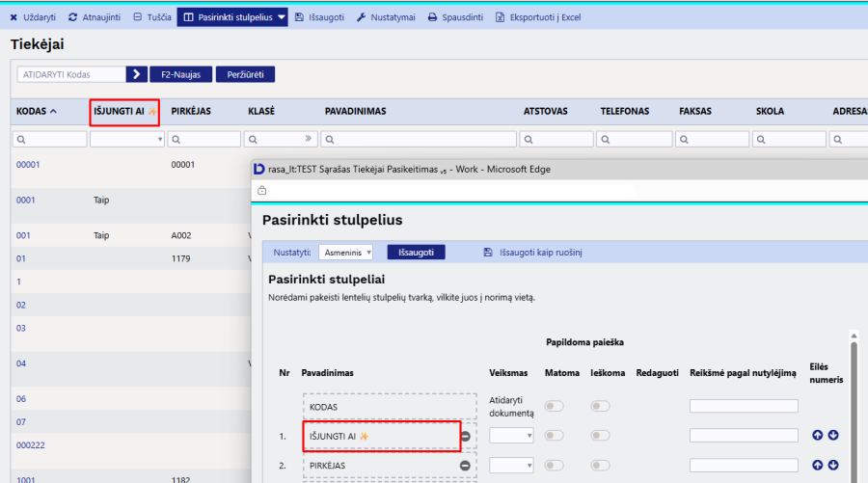
Task: Toggle Ieškoma switch for KODAS row
Action: [601, 407]
